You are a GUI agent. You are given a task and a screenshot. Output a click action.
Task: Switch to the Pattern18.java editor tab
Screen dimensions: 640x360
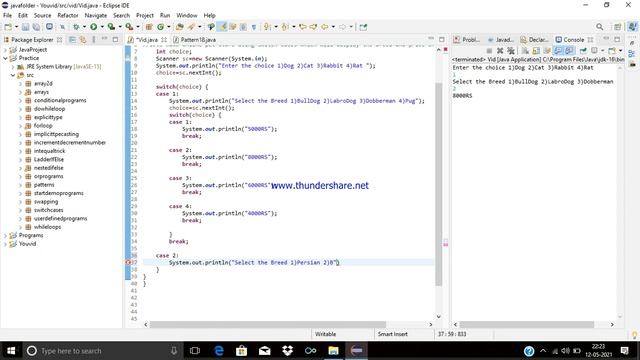tap(195, 40)
